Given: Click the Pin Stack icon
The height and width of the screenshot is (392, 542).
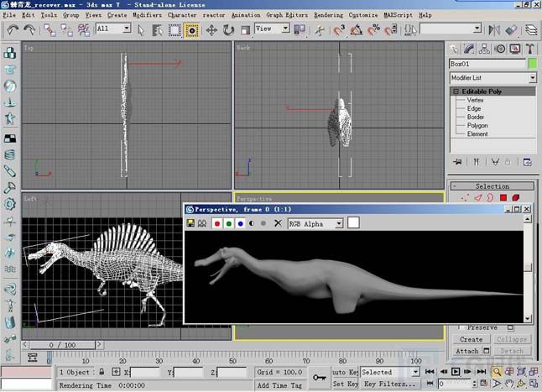Looking at the screenshot, I should [x=457, y=162].
